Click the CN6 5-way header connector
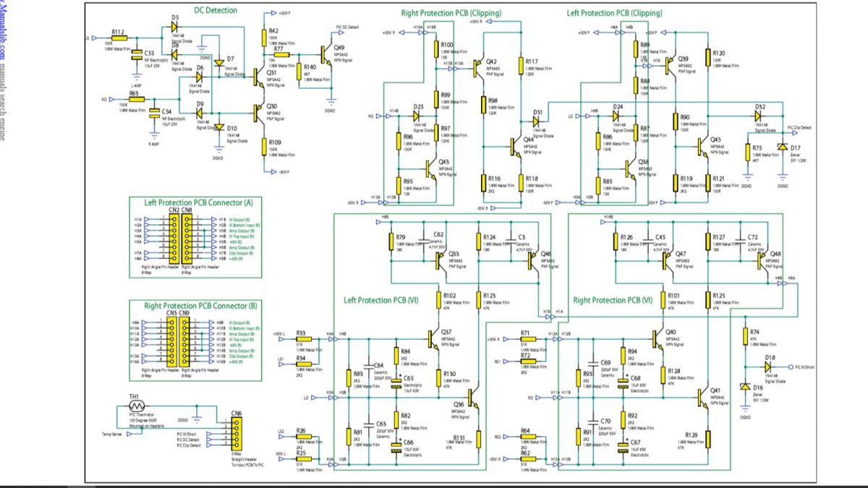 [237, 434]
